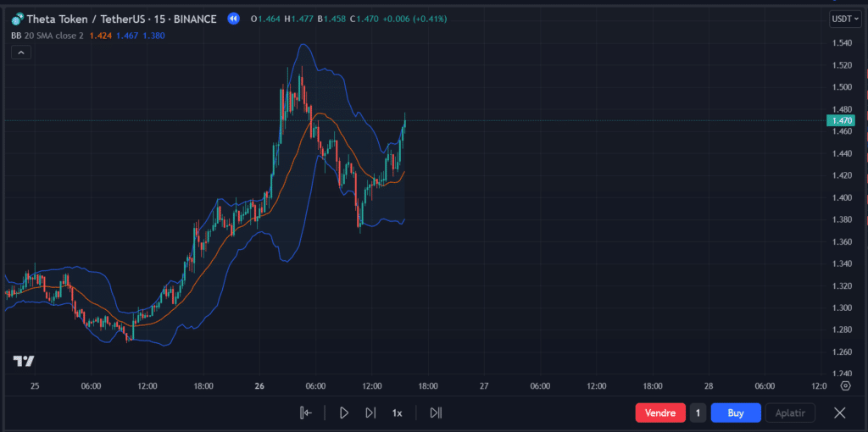Click the BB lower value 1.380

pyautogui.click(x=153, y=36)
